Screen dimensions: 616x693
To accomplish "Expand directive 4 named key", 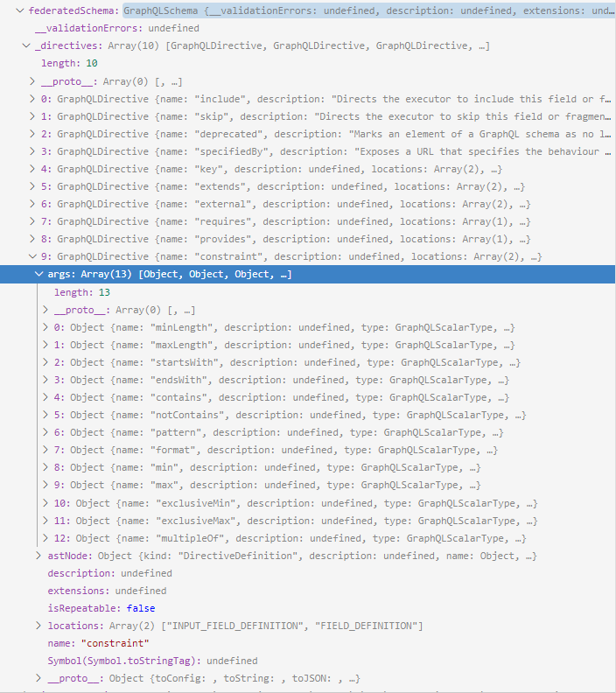I will 32,169.
